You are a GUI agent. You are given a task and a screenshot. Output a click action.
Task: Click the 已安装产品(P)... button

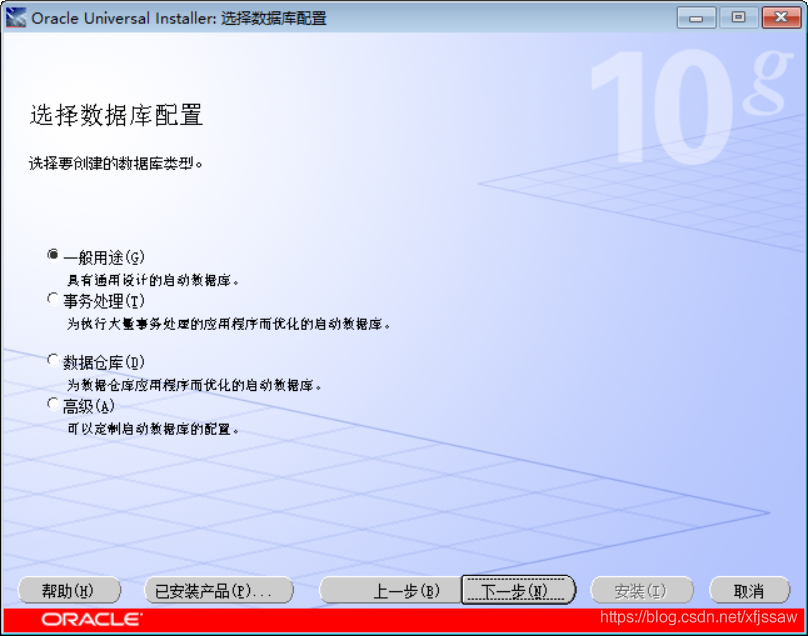218,590
